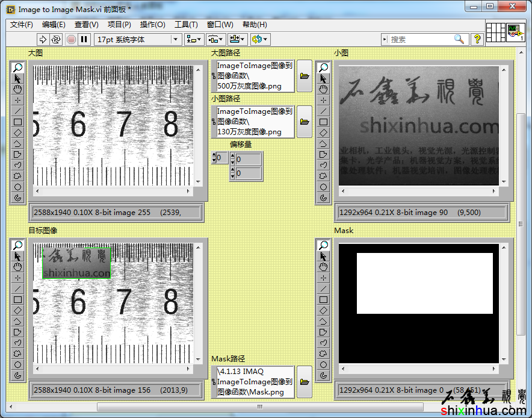
Task: Open the 17pt 系统字体 font dropdown
Action: pos(138,39)
